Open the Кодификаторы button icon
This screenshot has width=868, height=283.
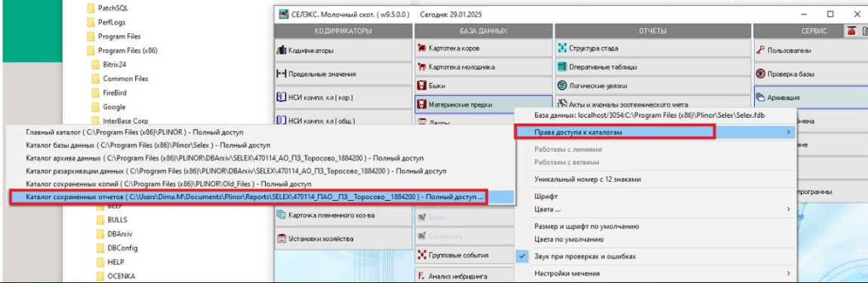pyautogui.click(x=282, y=51)
